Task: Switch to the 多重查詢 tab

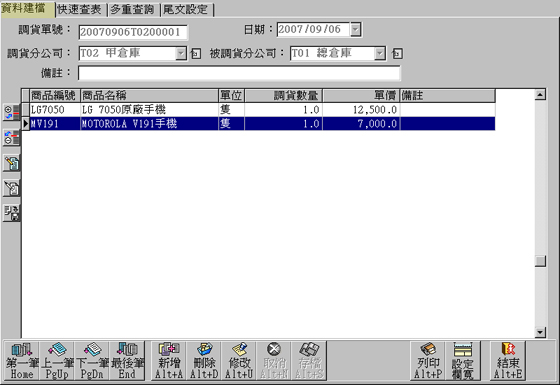Action: pos(133,9)
